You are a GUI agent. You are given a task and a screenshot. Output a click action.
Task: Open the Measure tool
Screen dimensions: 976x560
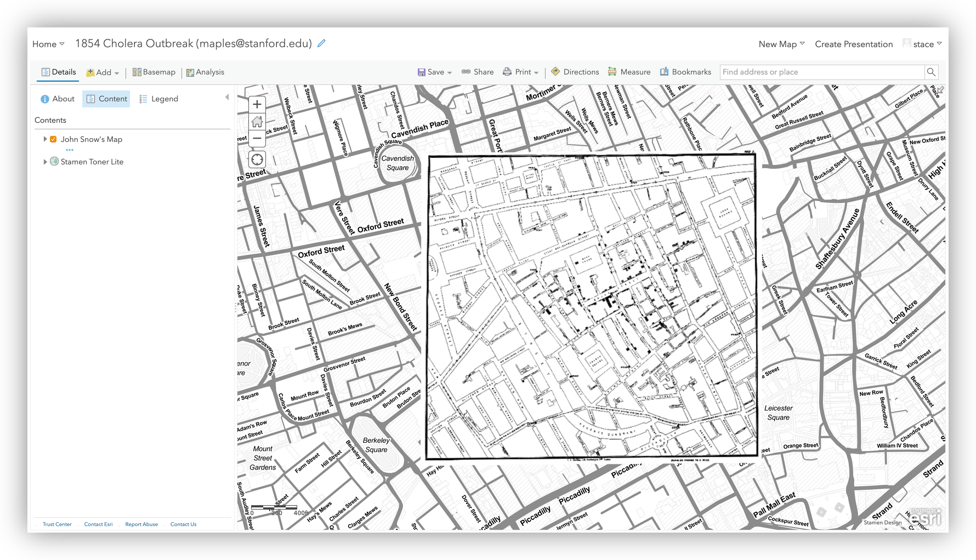click(629, 72)
